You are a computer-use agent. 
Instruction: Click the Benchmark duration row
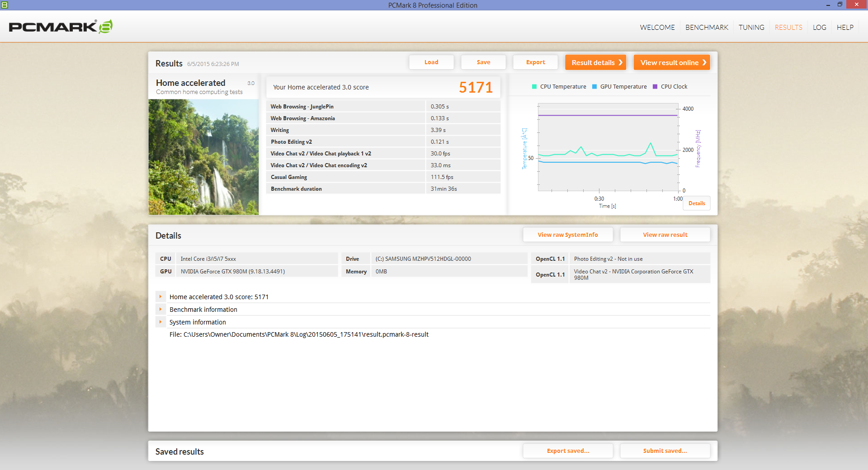click(x=383, y=189)
